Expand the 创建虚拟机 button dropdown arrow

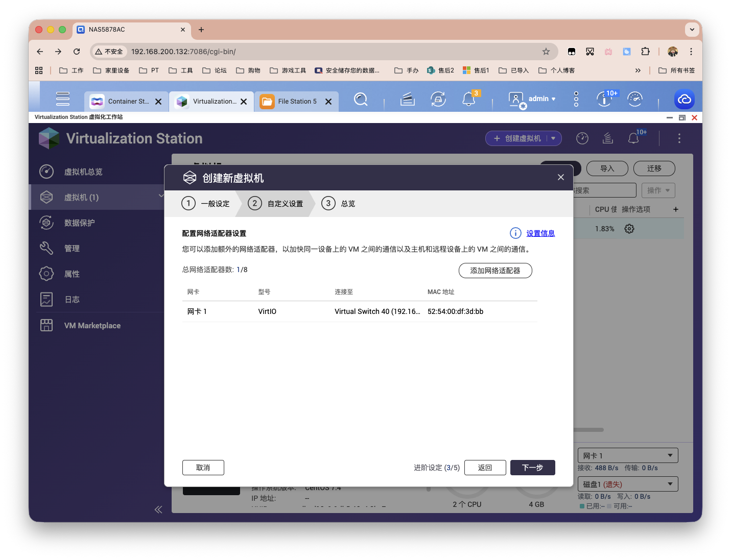click(553, 138)
